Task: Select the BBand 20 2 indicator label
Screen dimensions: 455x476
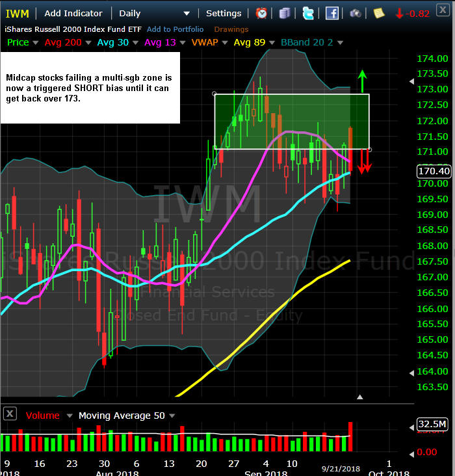Action: tap(307, 42)
